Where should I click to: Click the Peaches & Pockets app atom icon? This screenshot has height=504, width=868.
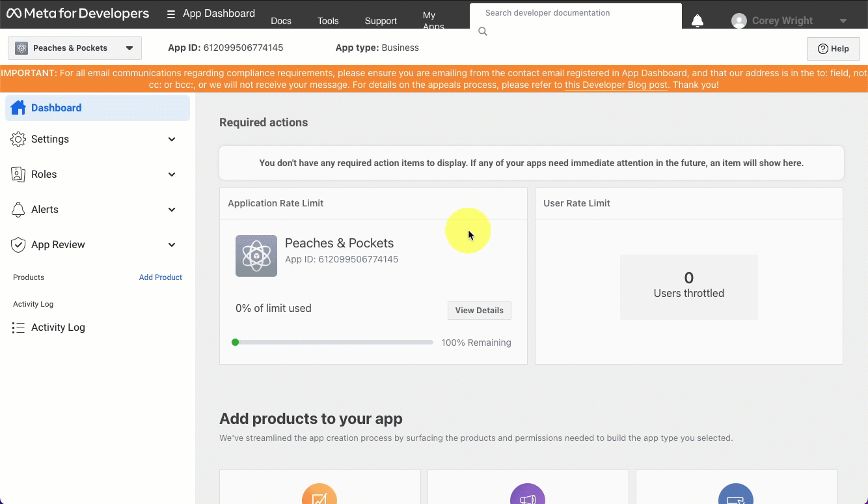(x=256, y=256)
